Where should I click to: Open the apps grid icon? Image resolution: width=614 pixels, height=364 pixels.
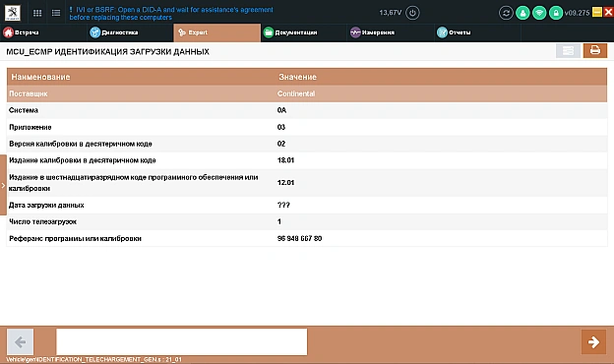37,13
